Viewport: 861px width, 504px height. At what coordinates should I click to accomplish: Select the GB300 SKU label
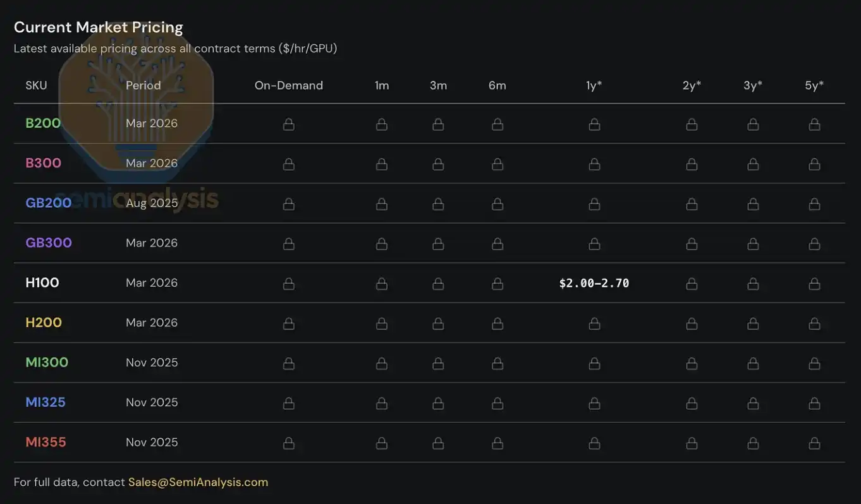49,243
